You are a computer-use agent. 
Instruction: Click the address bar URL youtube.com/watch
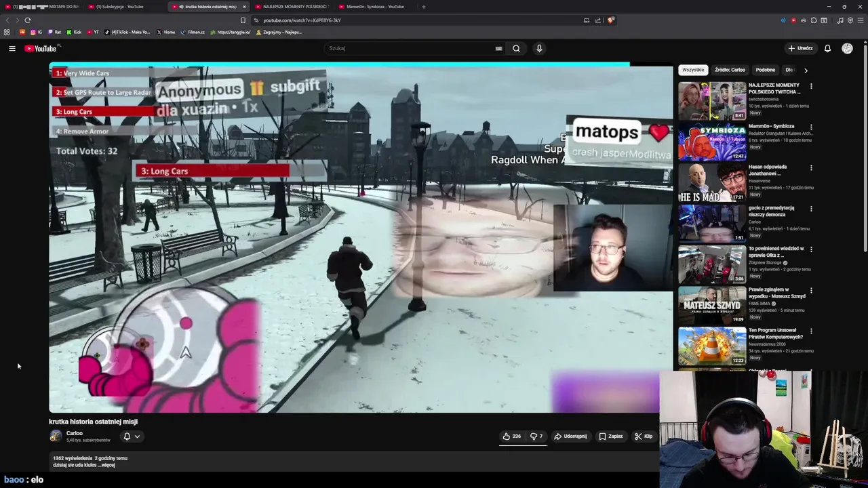(302, 20)
